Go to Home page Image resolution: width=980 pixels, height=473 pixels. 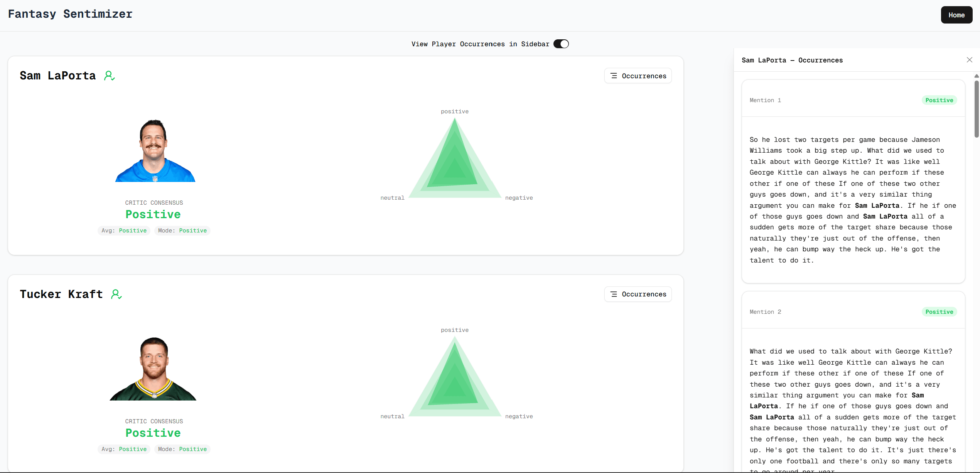tap(956, 15)
